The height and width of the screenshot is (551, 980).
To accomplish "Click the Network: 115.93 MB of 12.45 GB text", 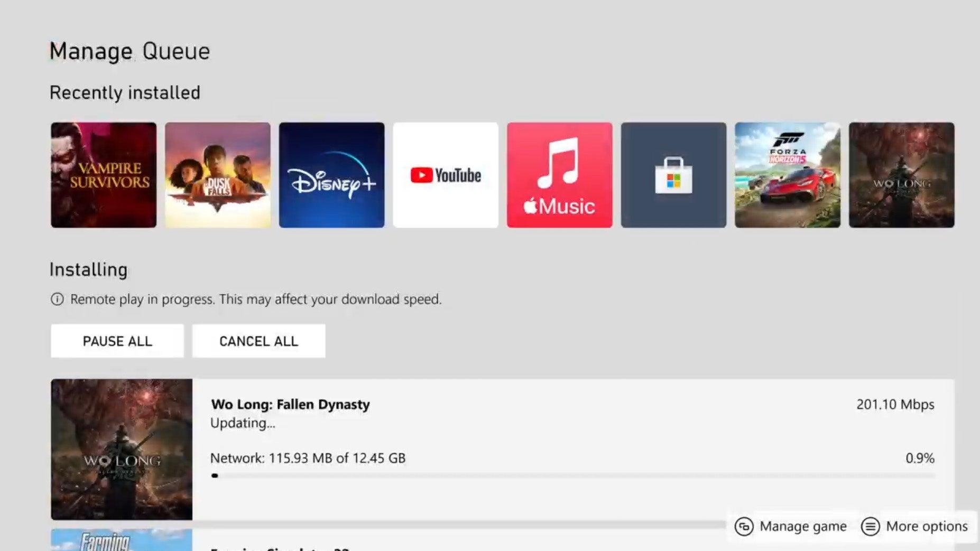I will [308, 458].
